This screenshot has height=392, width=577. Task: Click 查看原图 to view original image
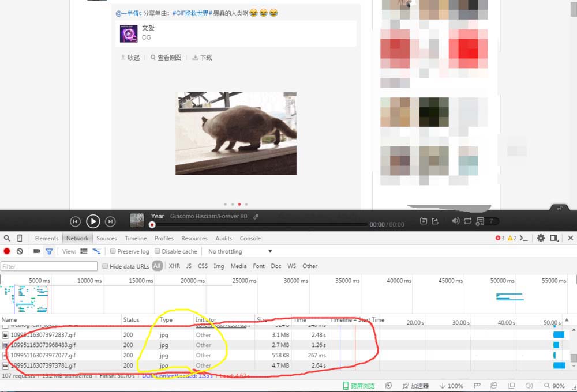[x=166, y=58]
